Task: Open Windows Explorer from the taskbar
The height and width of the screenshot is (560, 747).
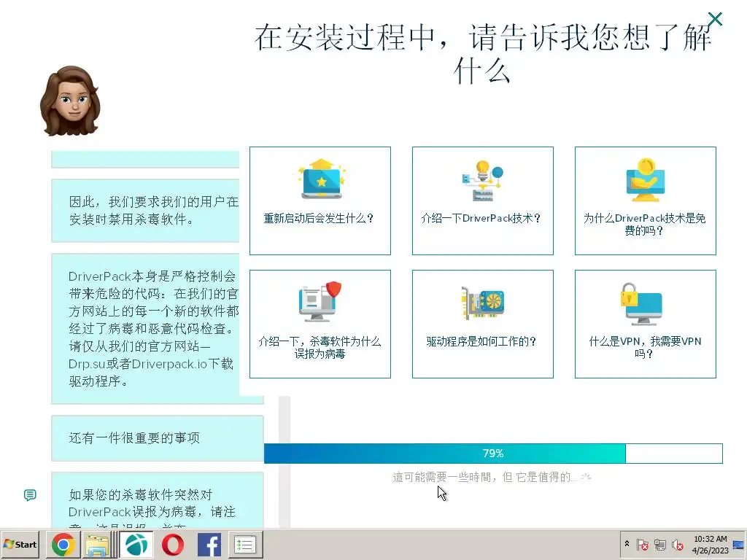Action: pos(97,545)
